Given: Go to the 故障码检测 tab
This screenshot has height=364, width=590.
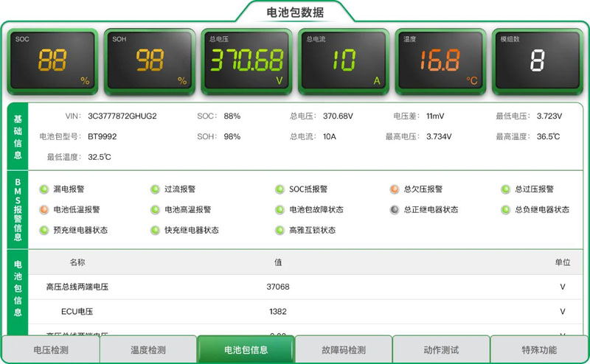Looking at the screenshot, I should pos(343,350).
